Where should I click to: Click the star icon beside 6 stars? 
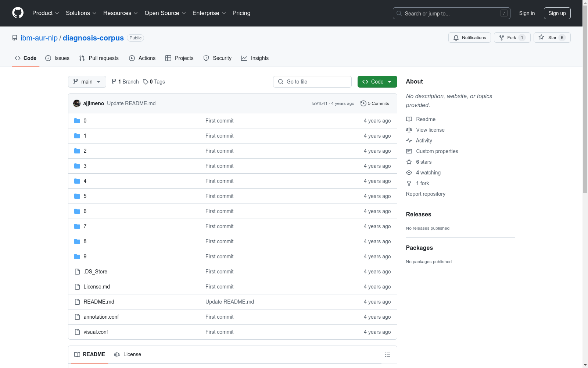click(x=409, y=162)
